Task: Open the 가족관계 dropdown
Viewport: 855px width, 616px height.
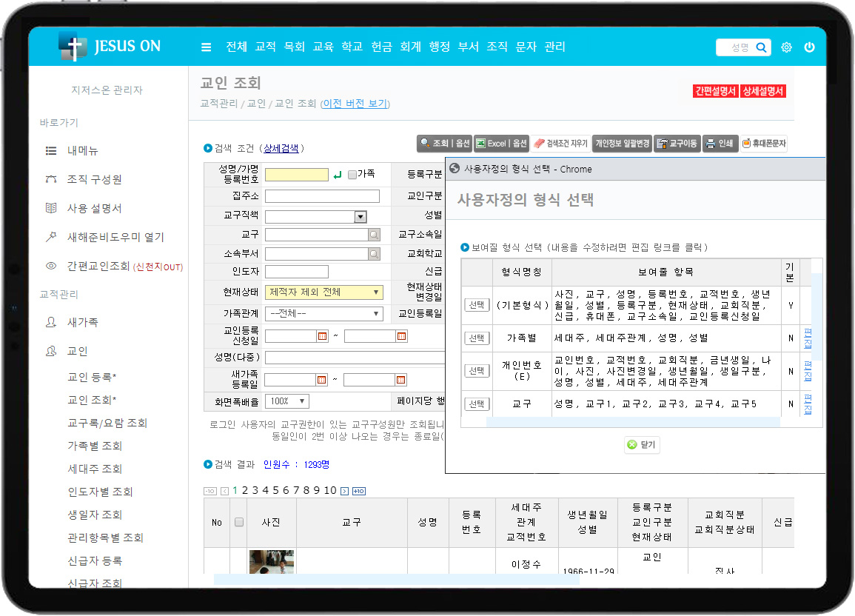Action: [x=376, y=314]
